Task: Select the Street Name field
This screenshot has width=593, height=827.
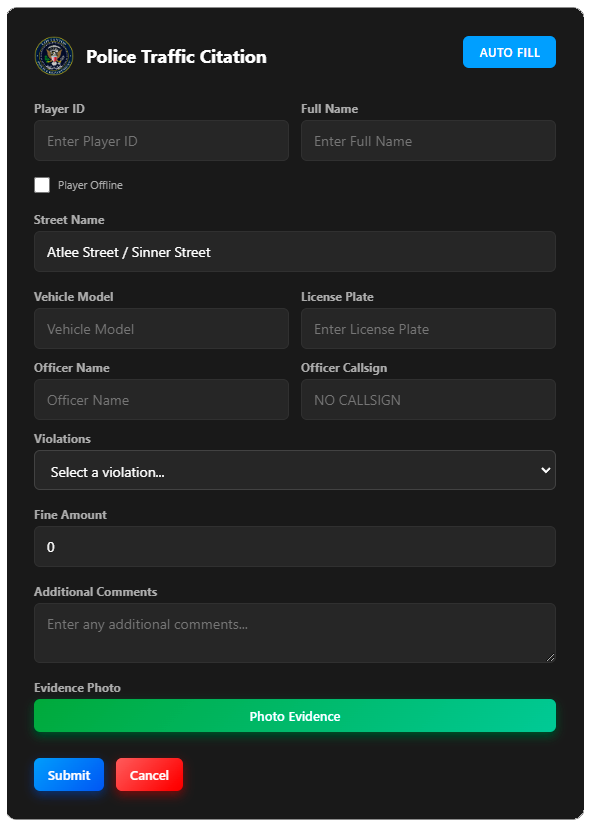Action: coord(295,252)
